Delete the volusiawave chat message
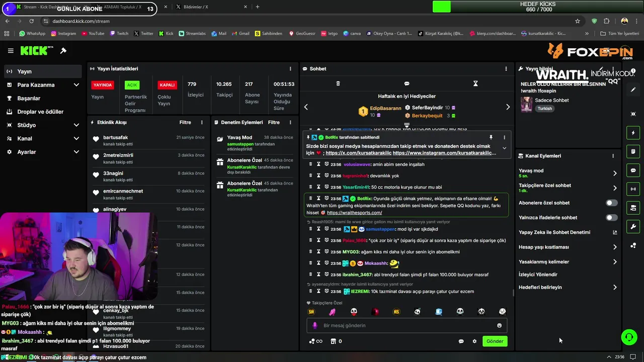The image size is (644, 362). point(310,164)
